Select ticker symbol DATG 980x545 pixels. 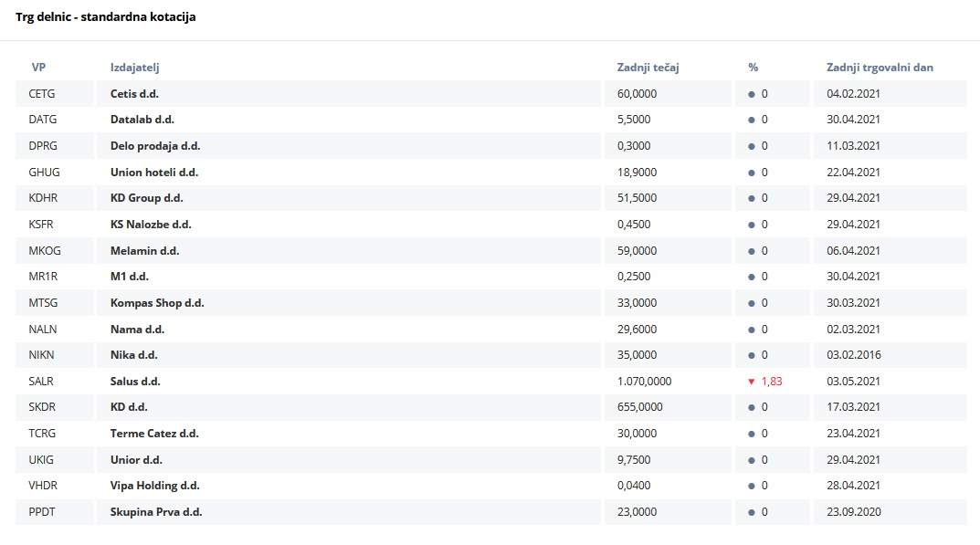[43, 120]
